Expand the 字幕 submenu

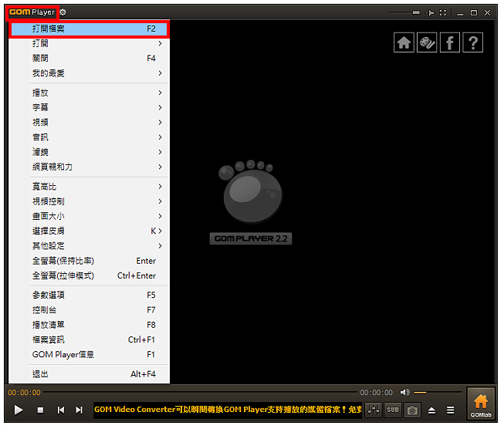[89, 107]
